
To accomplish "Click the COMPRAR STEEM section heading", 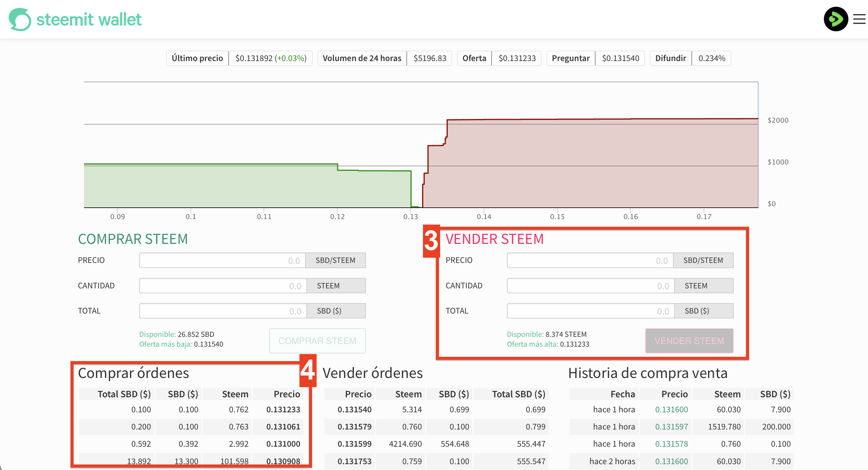I will coord(133,239).
